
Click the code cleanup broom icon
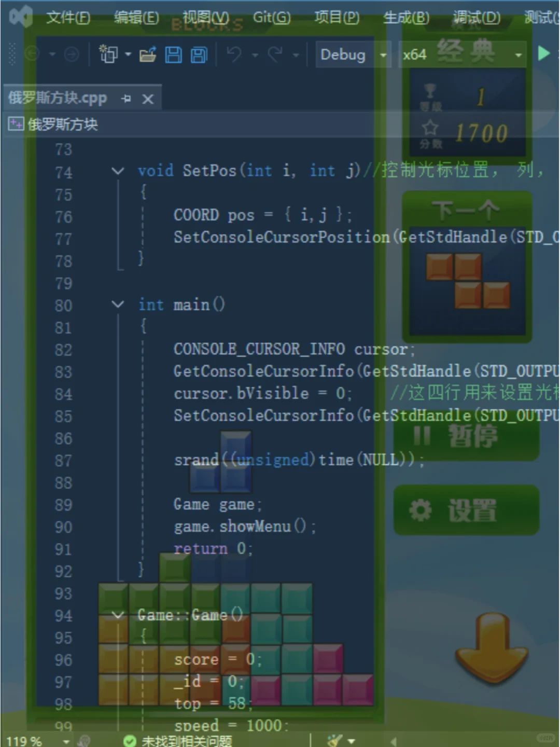point(335,741)
